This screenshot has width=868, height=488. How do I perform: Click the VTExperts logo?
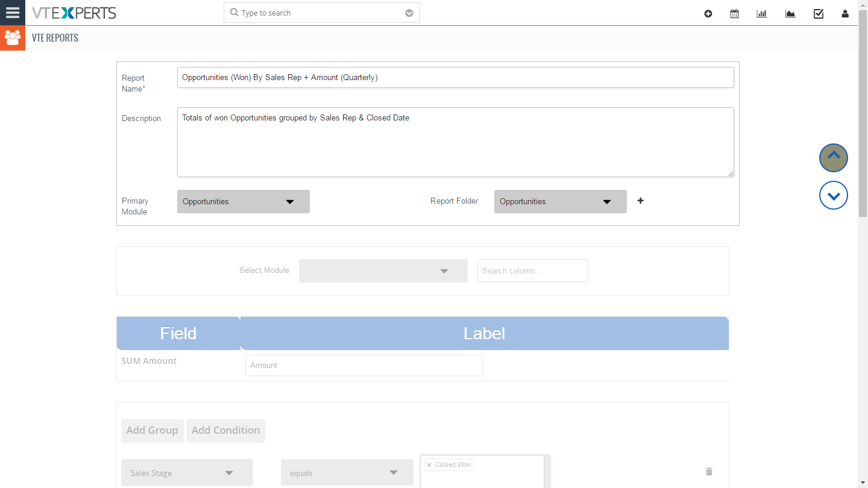pyautogui.click(x=74, y=13)
